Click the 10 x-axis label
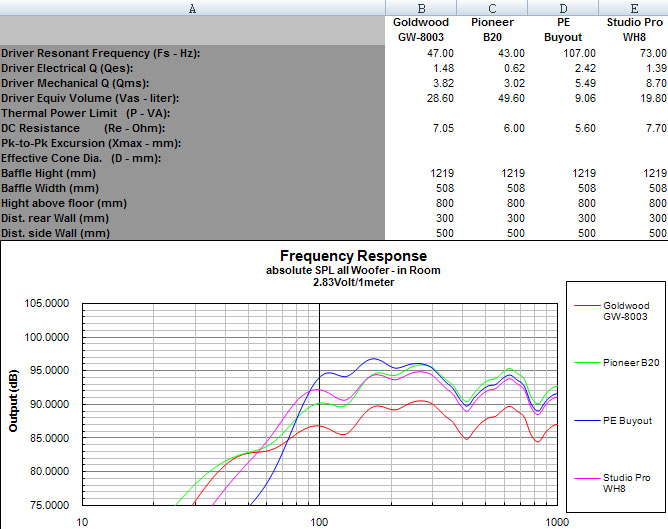Screen dimensions: 668x529 (82, 522)
